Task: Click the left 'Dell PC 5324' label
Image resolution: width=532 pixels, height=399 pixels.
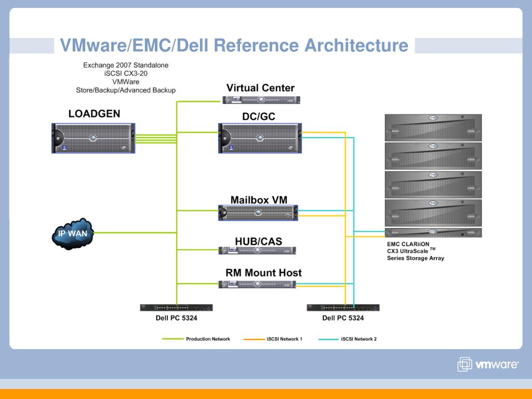Action: pos(177,318)
